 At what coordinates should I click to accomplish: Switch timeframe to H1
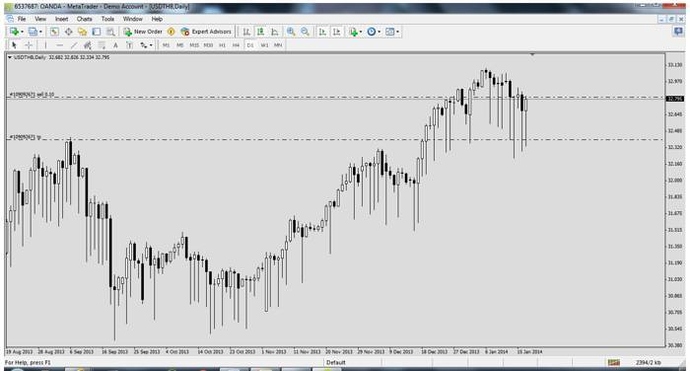(222, 45)
